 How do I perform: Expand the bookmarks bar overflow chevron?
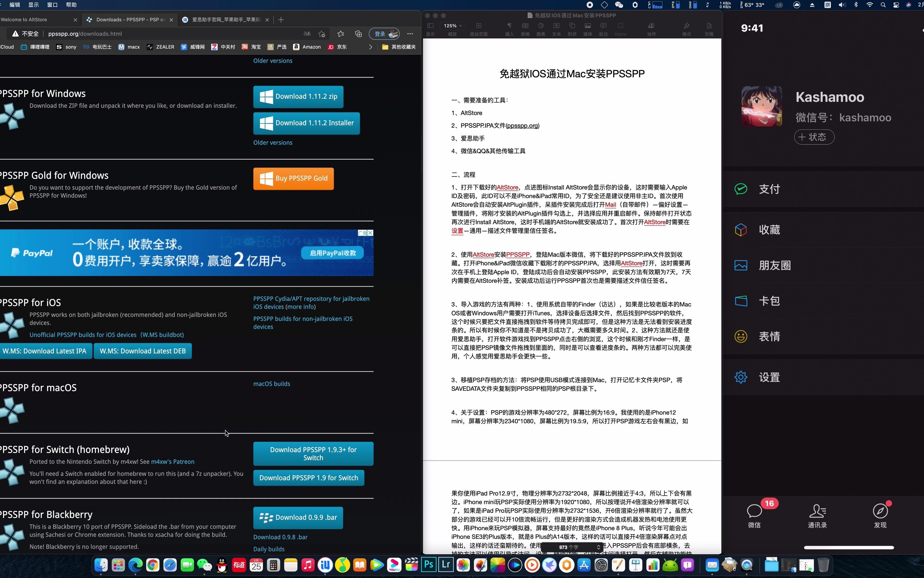(x=370, y=47)
